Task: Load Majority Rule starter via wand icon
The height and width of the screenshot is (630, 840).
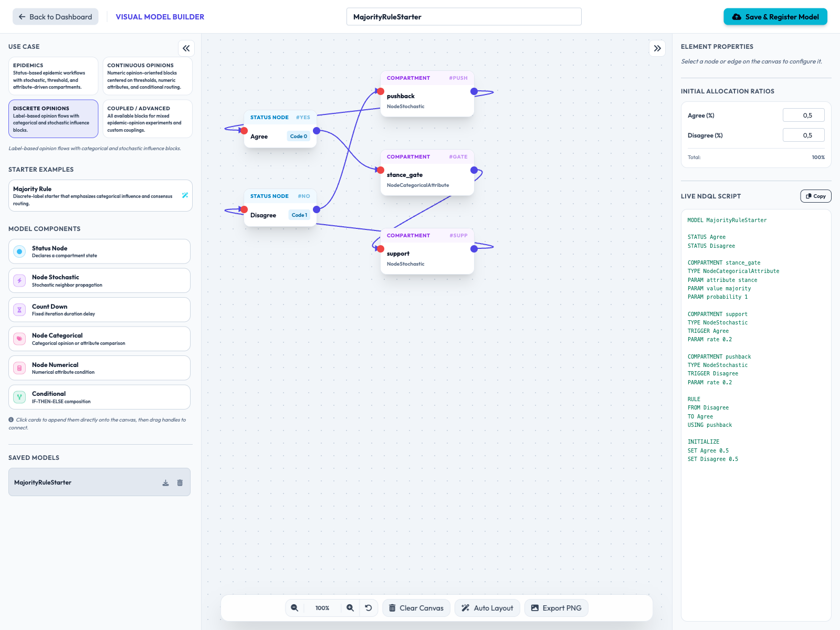Action: tap(185, 195)
